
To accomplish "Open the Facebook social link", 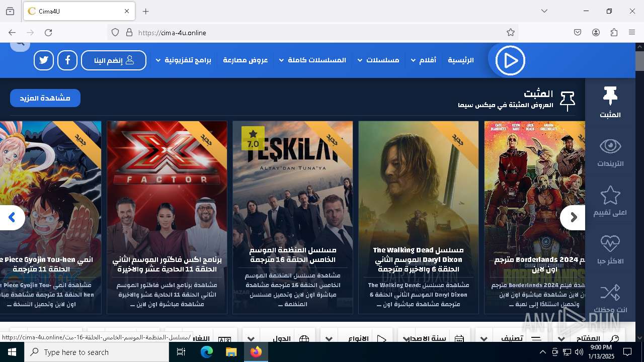I will (x=67, y=60).
